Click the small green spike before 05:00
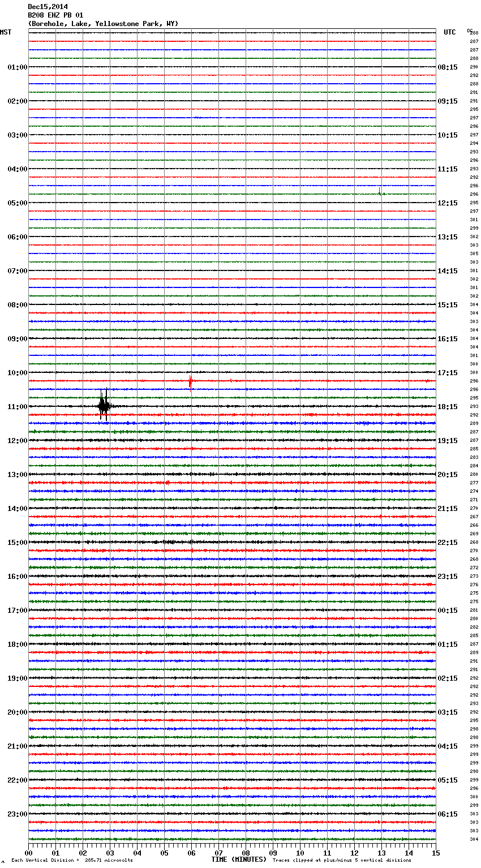The height and width of the screenshot is (868, 481). click(x=380, y=192)
